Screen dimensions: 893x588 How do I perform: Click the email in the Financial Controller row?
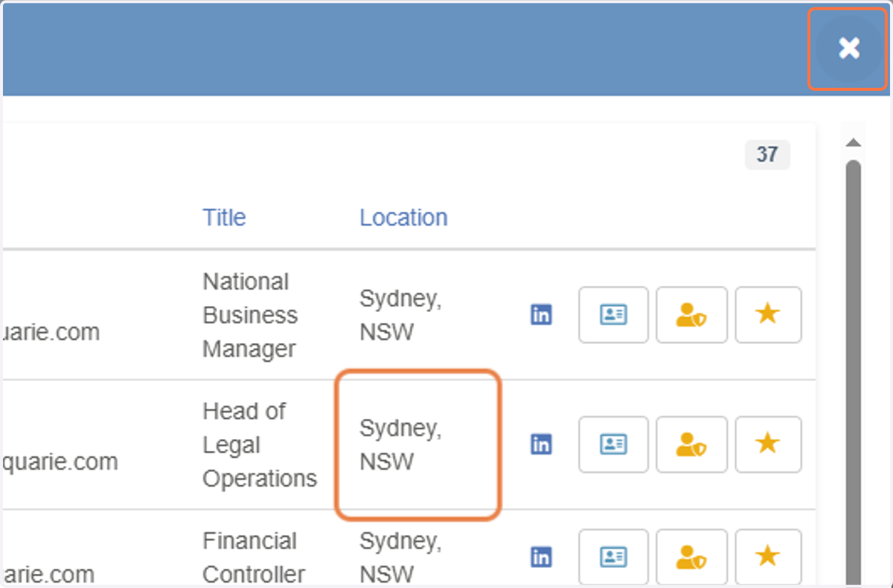pos(49,574)
